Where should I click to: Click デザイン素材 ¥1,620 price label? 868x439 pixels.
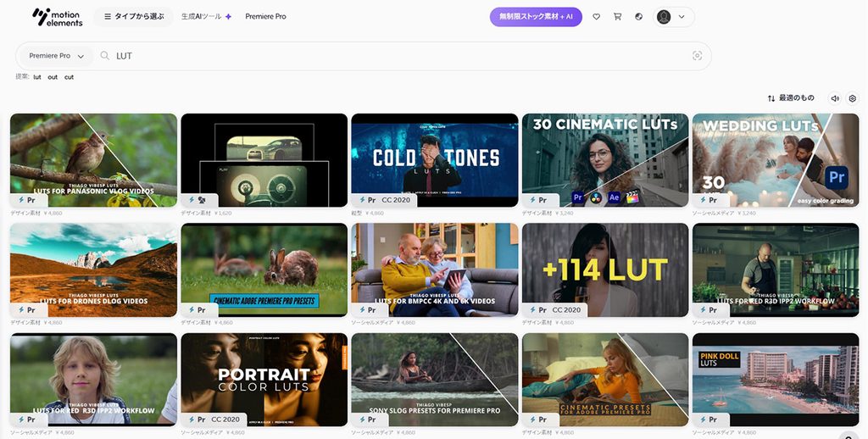tap(206, 213)
